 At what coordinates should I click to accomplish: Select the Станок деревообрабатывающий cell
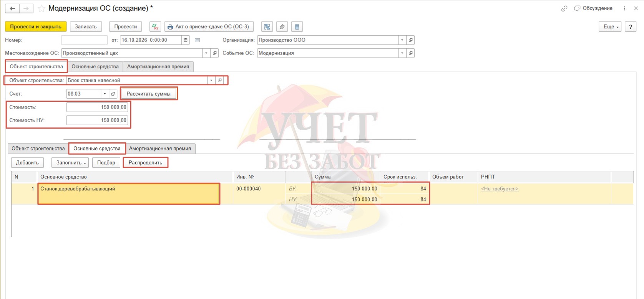(129, 194)
